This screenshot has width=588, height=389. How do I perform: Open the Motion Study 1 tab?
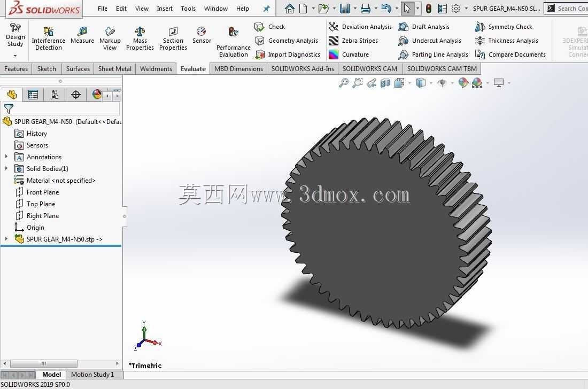(92, 375)
